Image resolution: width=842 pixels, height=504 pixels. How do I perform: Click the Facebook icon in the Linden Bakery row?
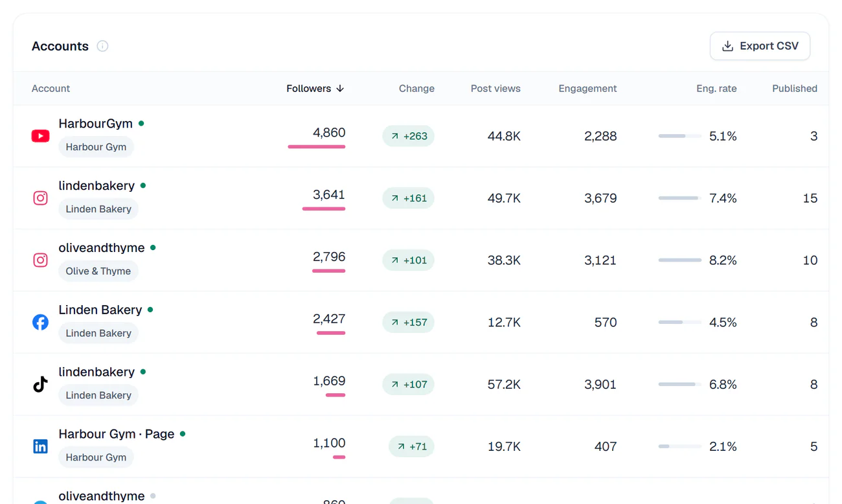point(40,323)
